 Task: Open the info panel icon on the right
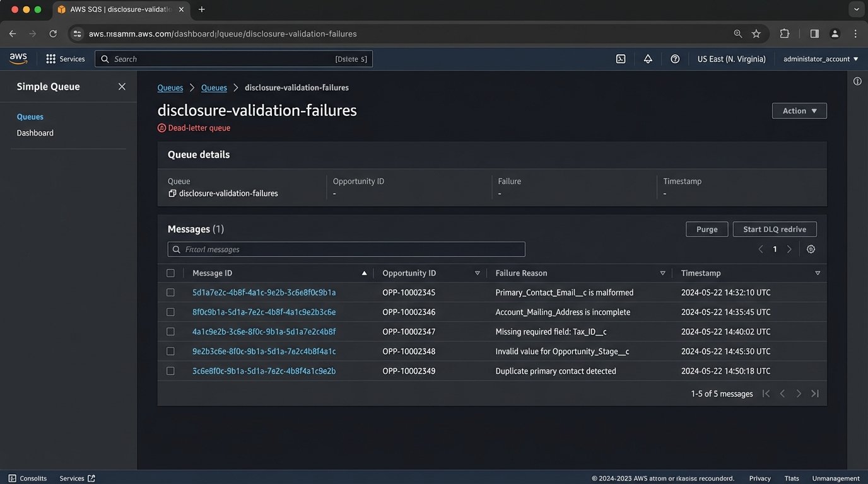[x=857, y=81]
